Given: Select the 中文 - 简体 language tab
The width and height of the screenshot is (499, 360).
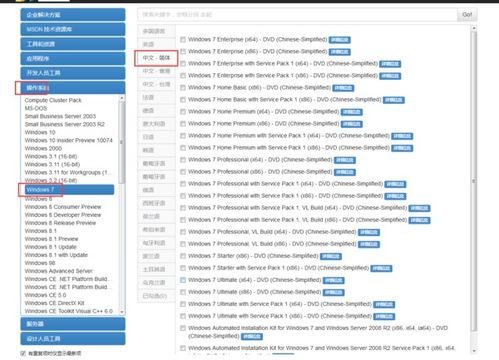Looking at the screenshot, I should pos(156,58).
